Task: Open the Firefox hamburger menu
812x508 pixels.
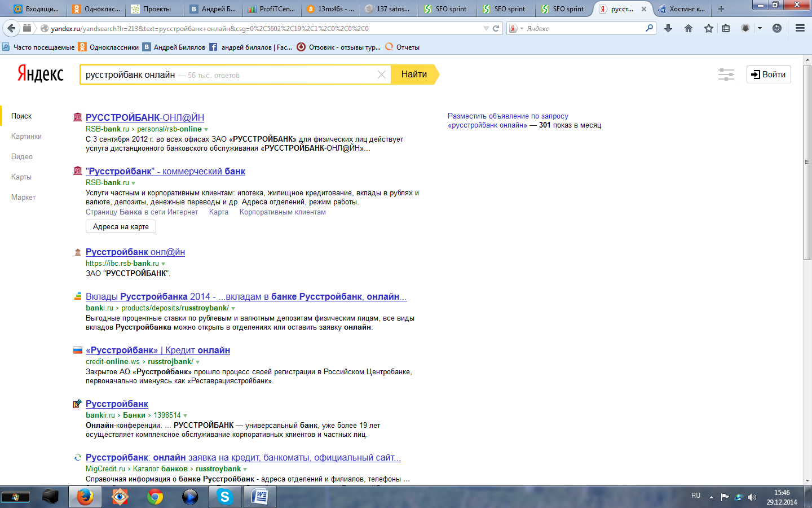Action: point(800,28)
